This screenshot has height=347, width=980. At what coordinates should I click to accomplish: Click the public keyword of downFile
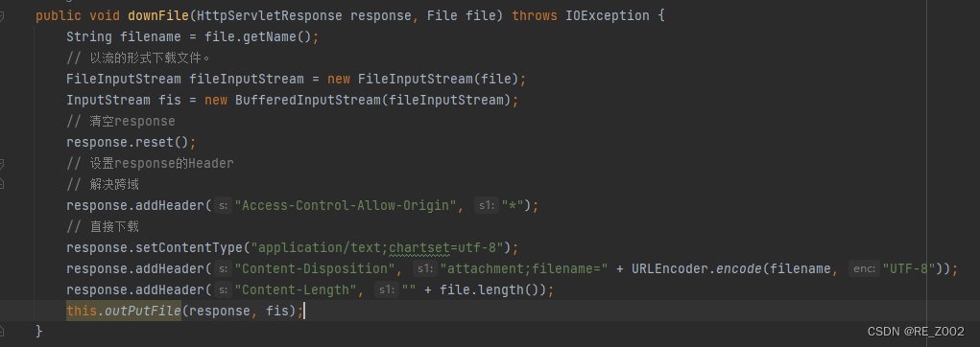coord(59,15)
